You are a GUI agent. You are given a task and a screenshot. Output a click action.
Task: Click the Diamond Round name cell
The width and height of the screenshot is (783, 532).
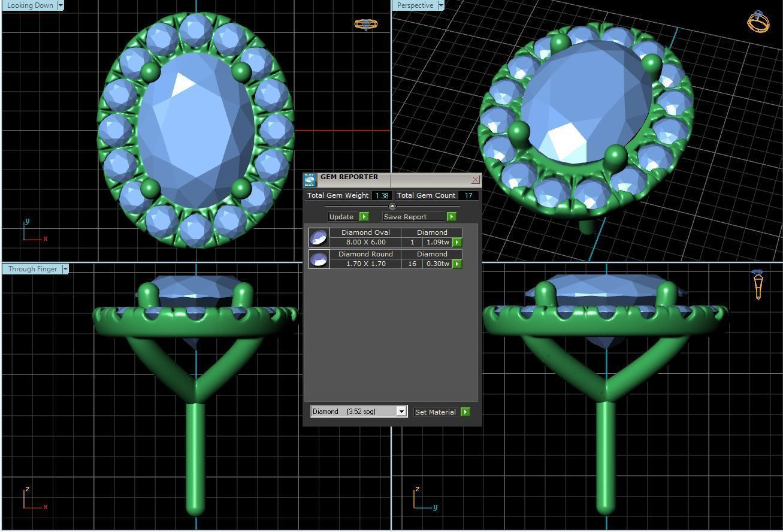point(365,254)
